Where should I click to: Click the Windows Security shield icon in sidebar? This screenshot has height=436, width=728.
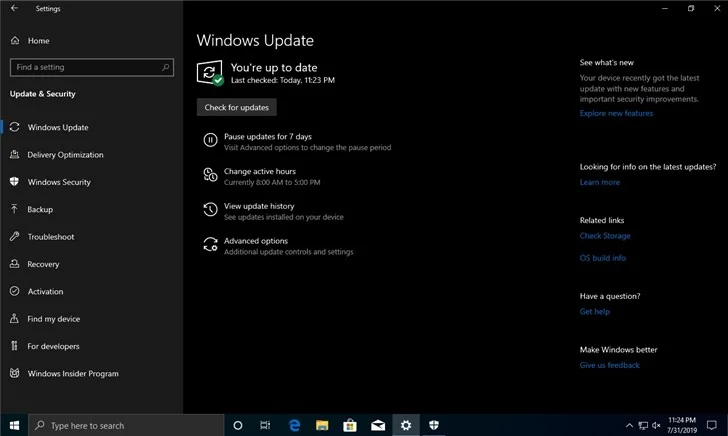point(14,182)
